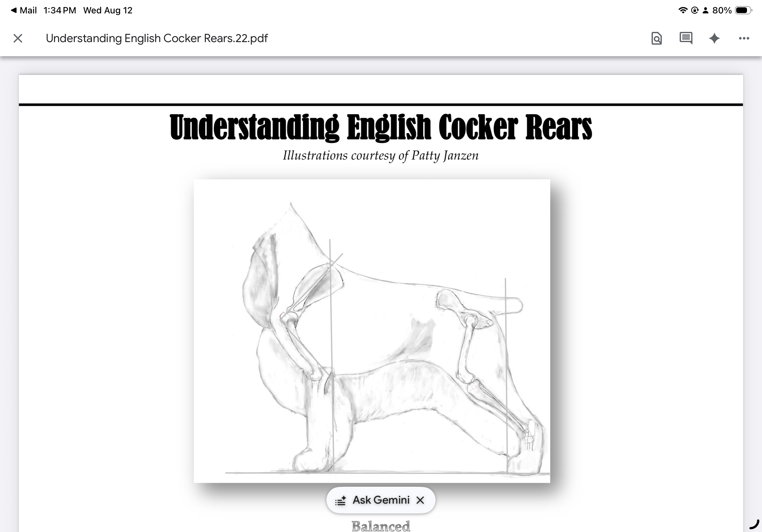Screen dimensions: 762x532
Task: Tap the date Wed Aug 12
Action: tap(108, 10)
